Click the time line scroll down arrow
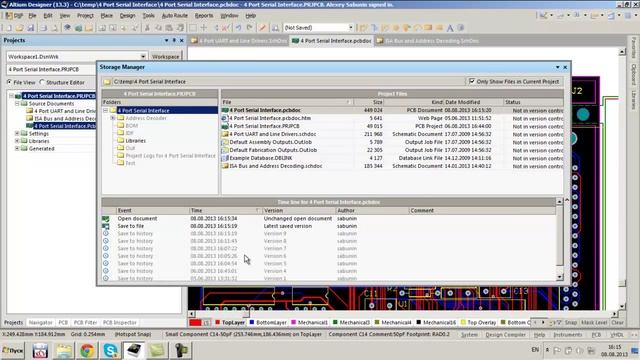 (560, 277)
